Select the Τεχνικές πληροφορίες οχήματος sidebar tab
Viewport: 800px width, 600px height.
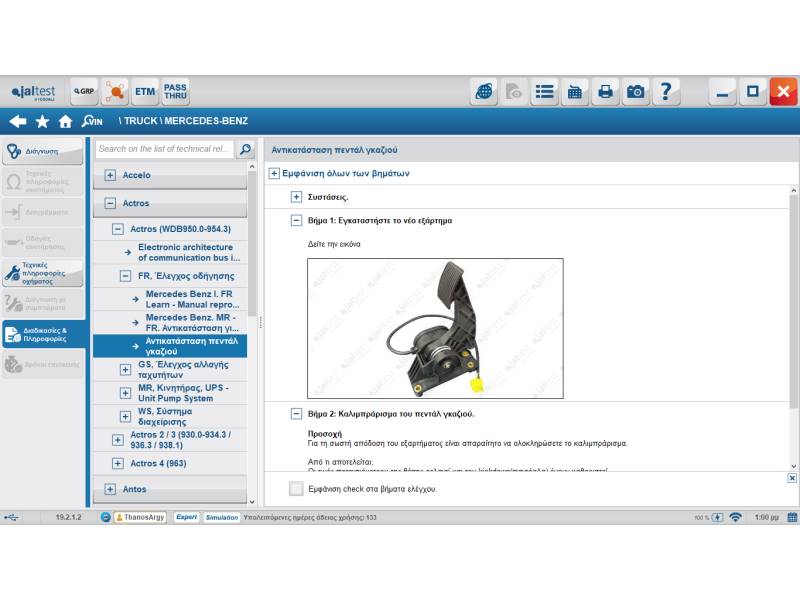tap(42, 274)
